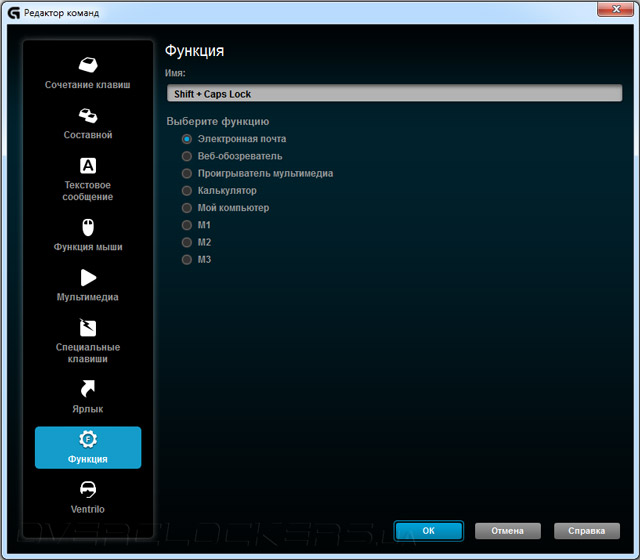Click the Функция heading text
640x560 pixels.
194,51
